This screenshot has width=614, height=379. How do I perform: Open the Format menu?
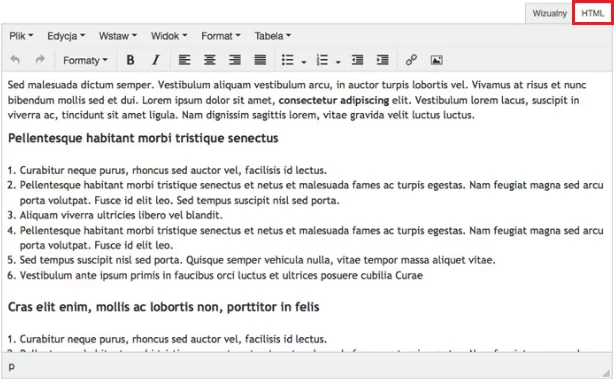[220, 36]
